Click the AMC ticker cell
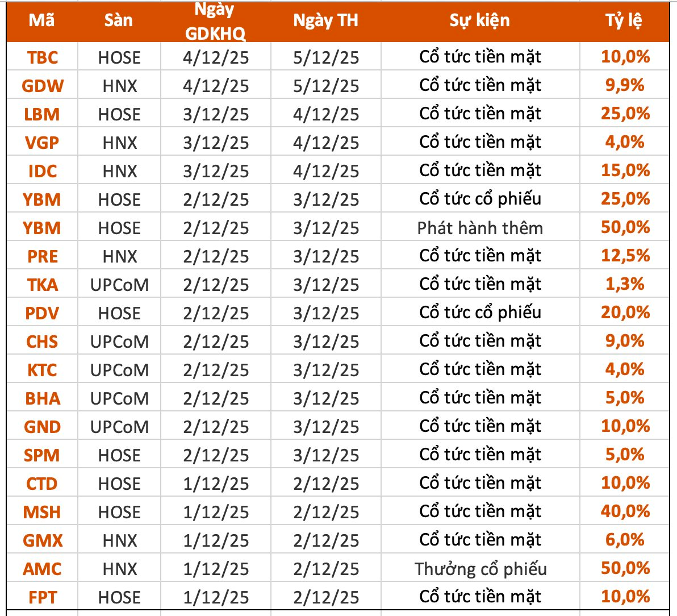Viewport: 677px width, 616px height. [x=42, y=569]
